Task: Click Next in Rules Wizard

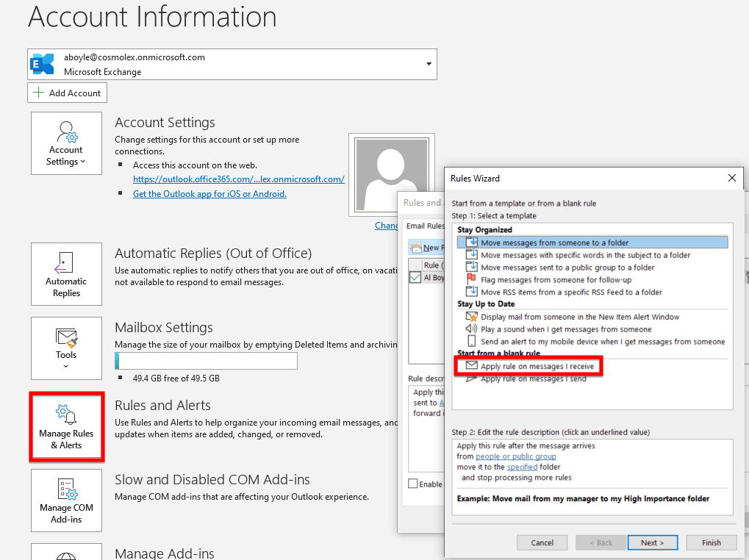Action: coord(653,542)
